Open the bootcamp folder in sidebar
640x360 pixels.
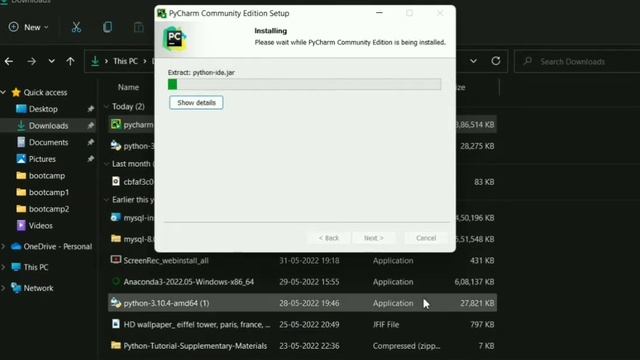pyautogui.click(x=47, y=176)
